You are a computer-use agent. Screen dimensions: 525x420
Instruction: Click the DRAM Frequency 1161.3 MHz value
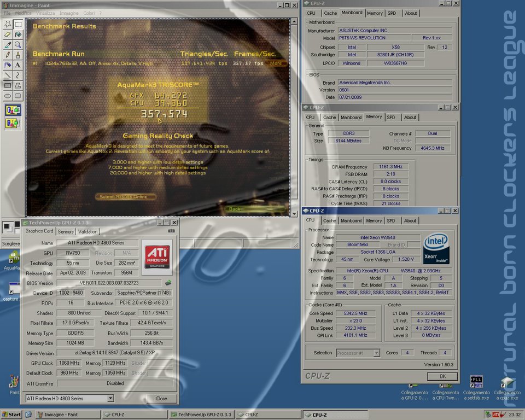[390, 166]
